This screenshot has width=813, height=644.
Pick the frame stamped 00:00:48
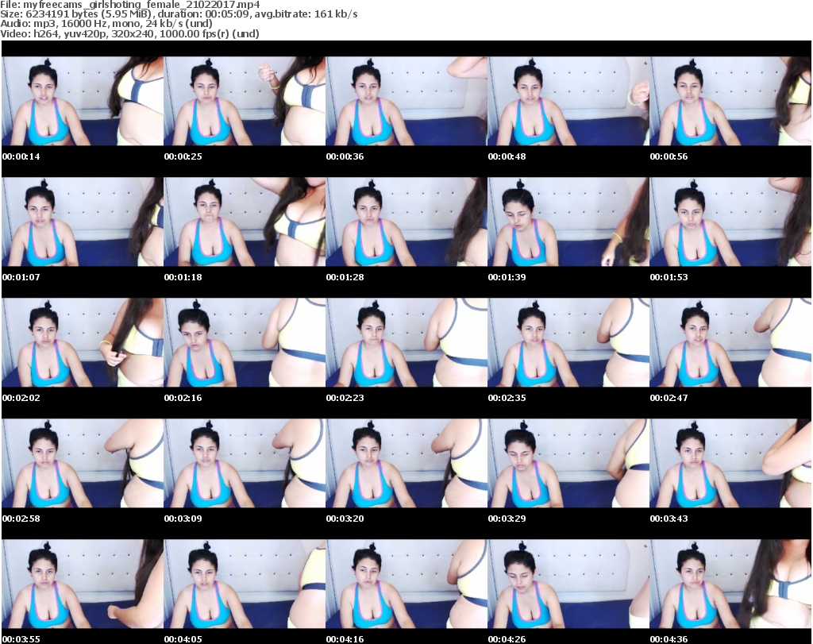point(568,101)
